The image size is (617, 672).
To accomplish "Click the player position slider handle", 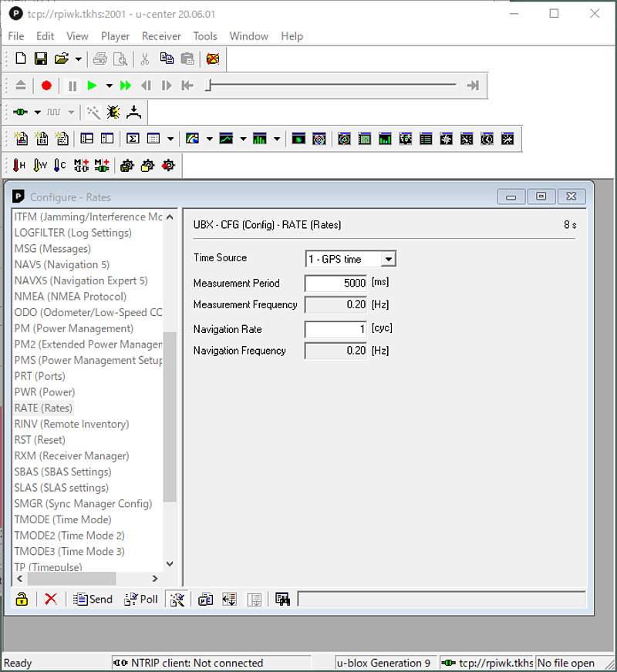I will click(208, 86).
